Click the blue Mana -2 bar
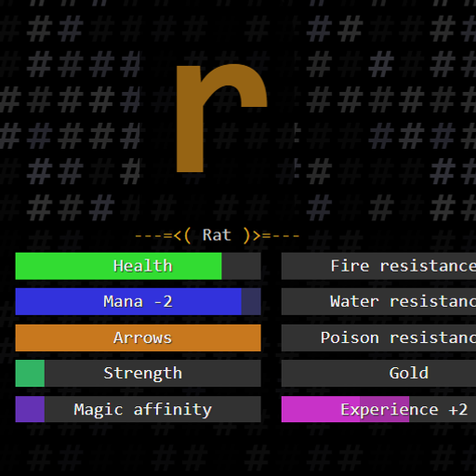The height and width of the screenshot is (476, 476). point(138,301)
